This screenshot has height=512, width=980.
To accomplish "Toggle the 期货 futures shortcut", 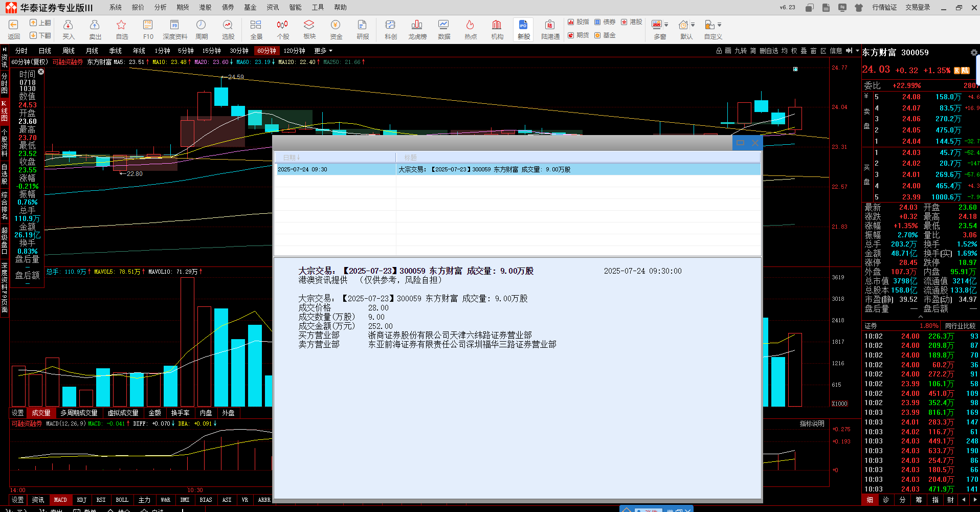I will pyautogui.click(x=578, y=35).
